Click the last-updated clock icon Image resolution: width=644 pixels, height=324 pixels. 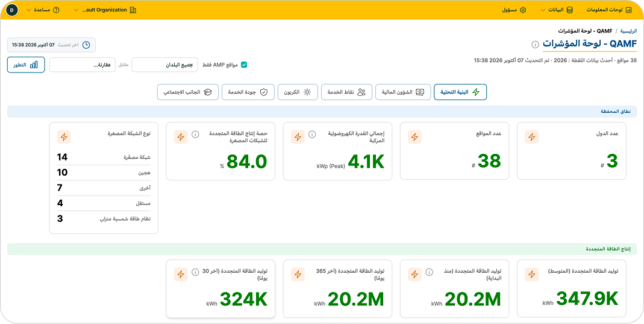(86, 45)
